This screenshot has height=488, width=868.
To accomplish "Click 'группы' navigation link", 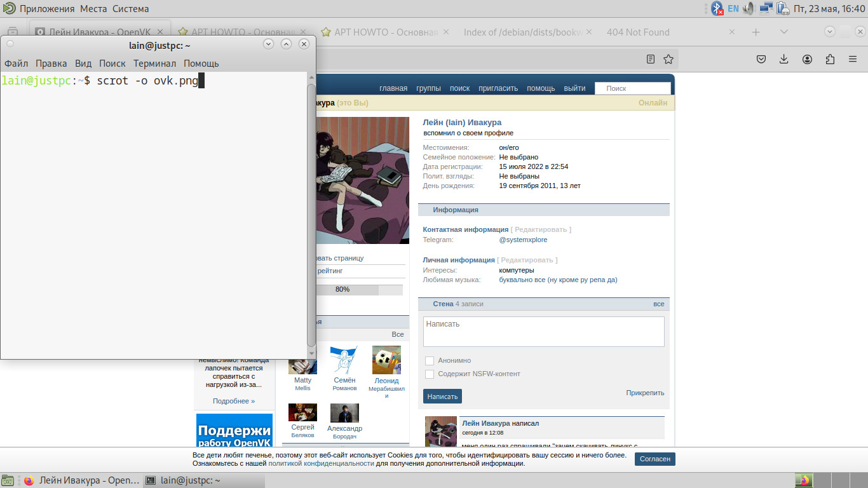I will (428, 88).
